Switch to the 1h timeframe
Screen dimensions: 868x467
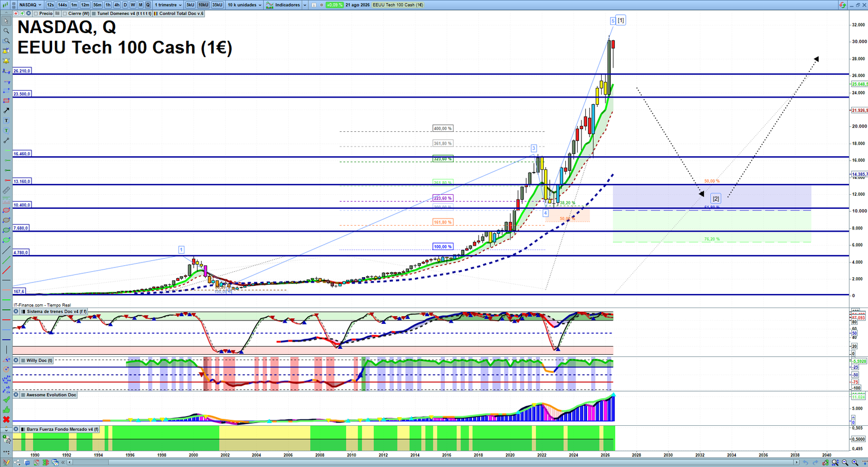coord(108,5)
